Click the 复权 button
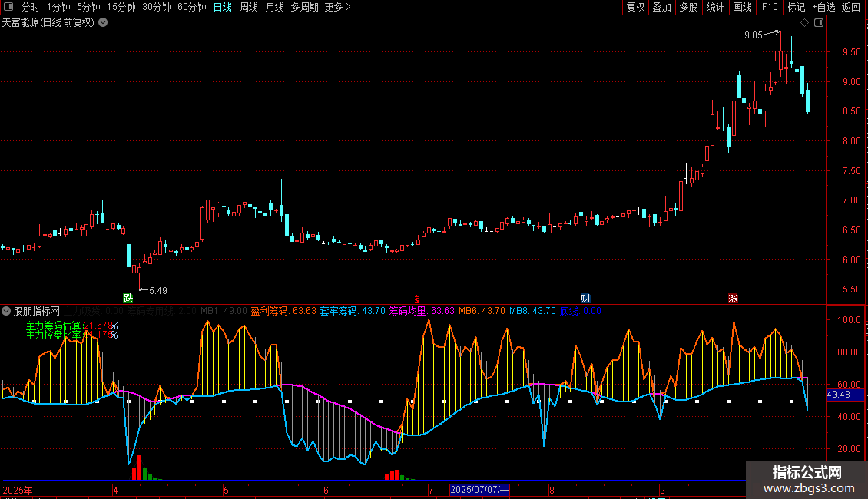The image size is (868, 499). [635, 7]
